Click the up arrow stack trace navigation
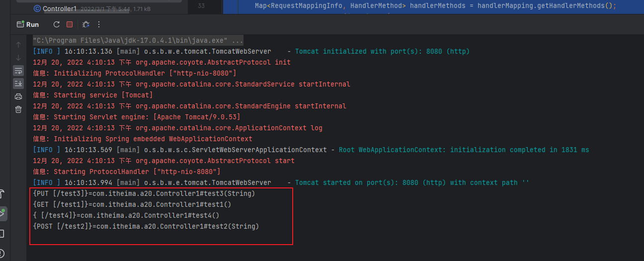Image resolution: width=644 pixels, height=261 pixels. (18, 45)
